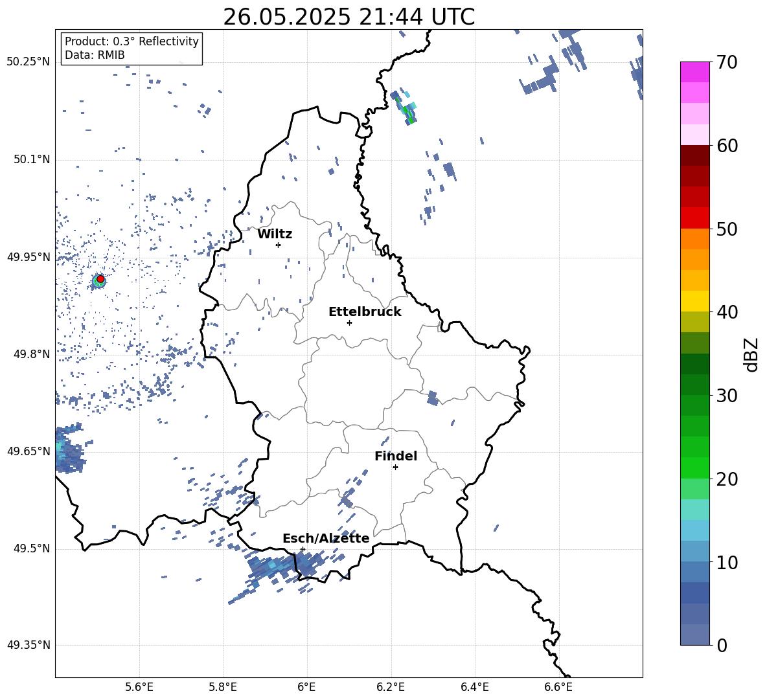The height and width of the screenshot is (700, 767).
Task: Click the Ettelbruck city label
Action: (365, 312)
